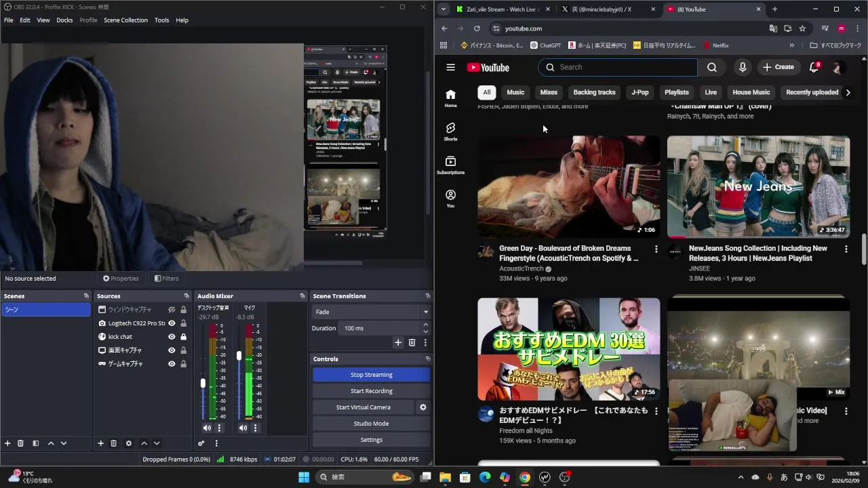Open File Explorer from taskbar
The width and height of the screenshot is (868, 488).
point(445,477)
